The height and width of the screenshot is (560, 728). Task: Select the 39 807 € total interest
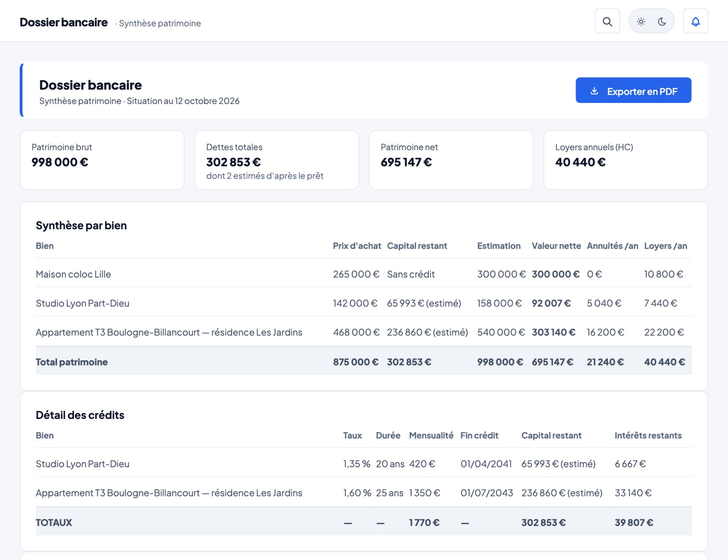634,523
